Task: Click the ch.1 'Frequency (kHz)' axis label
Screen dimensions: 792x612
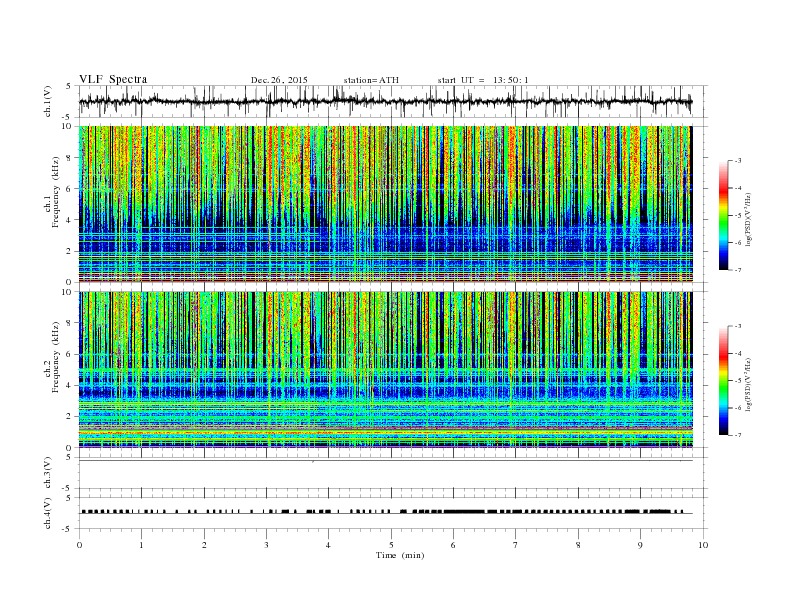Action: click(56, 192)
